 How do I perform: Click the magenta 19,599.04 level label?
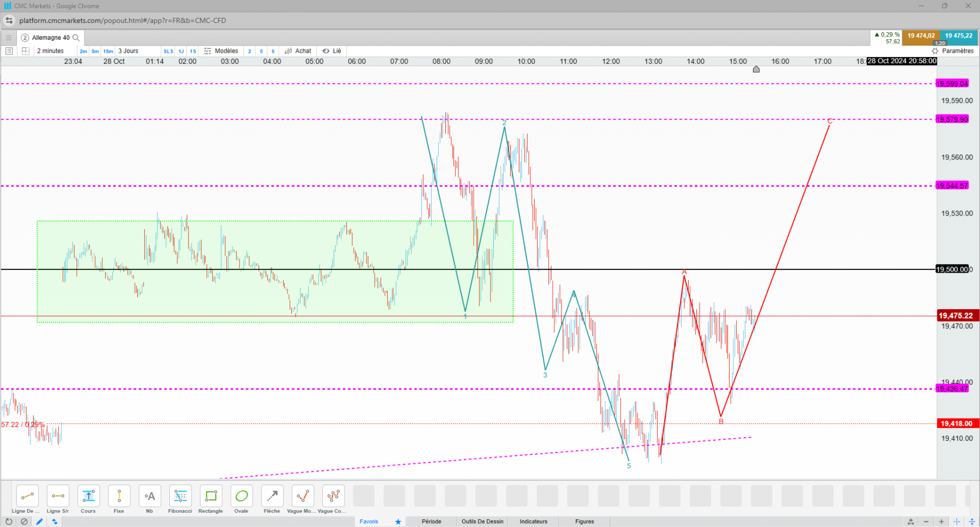[x=952, y=84]
